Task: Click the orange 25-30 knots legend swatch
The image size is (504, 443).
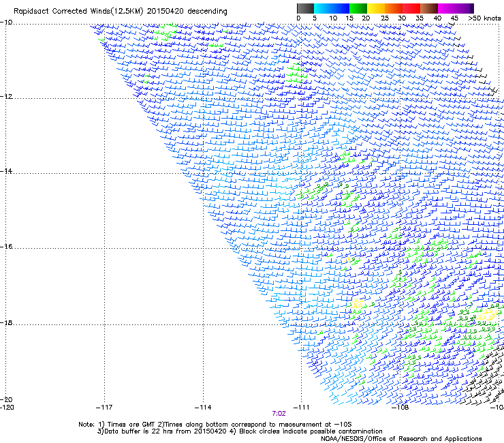Action: point(393,8)
